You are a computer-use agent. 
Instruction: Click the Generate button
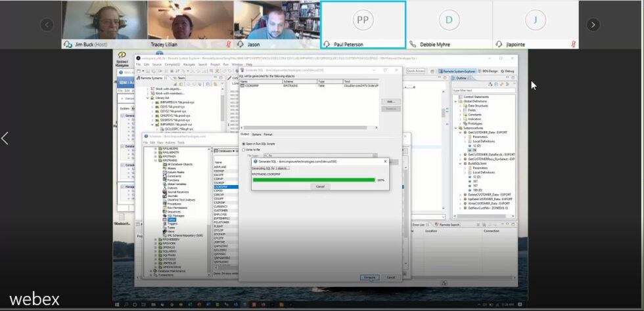click(370, 278)
